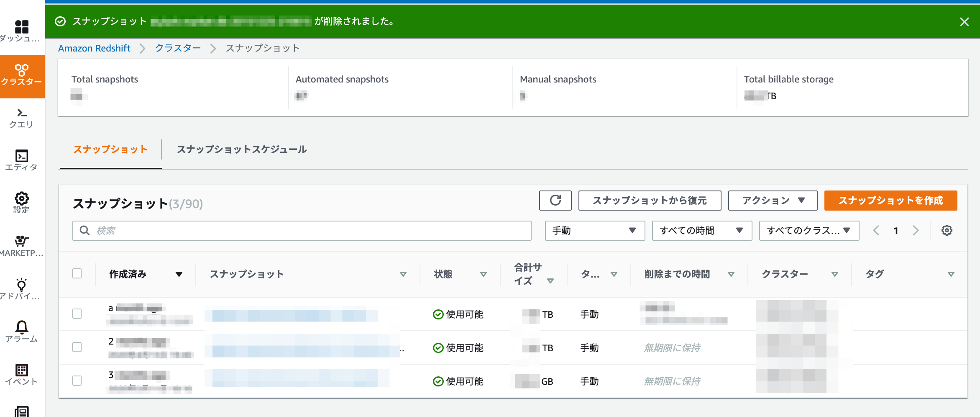This screenshot has height=417, width=980.
Task: Check the first snapshot row checkbox
Action: (77, 314)
